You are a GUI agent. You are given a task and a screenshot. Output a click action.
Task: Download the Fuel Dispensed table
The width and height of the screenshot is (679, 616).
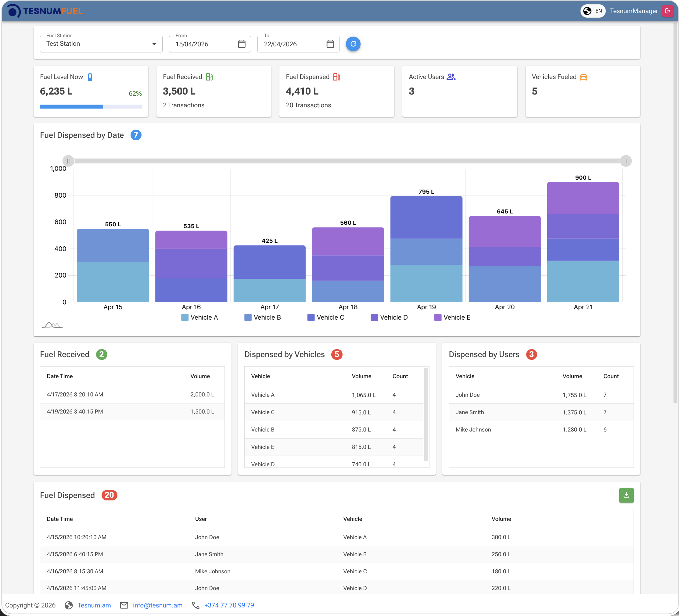pos(626,495)
